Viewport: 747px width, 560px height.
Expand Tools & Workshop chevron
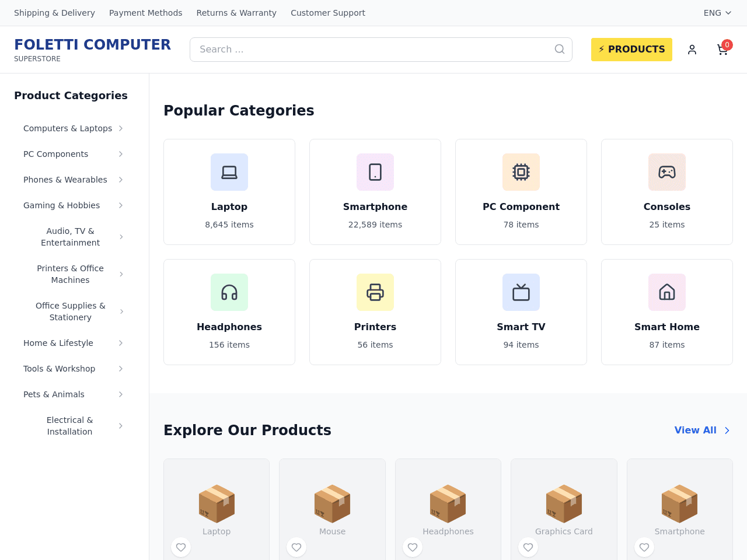click(121, 369)
